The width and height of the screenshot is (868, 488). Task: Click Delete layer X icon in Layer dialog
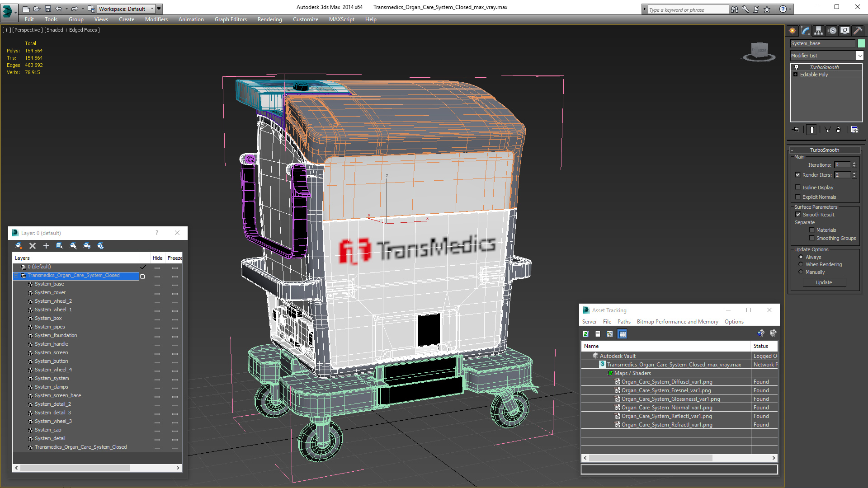33,246
